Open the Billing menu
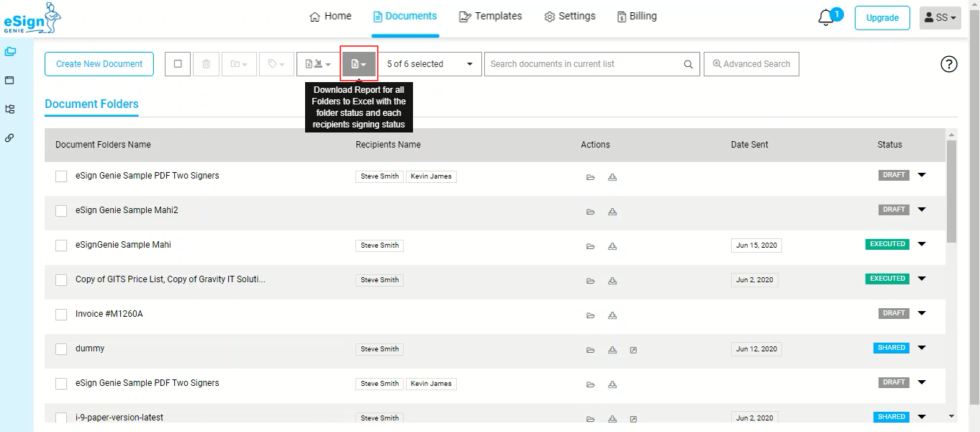The image size is (980, 432). (x=637, y=17)
